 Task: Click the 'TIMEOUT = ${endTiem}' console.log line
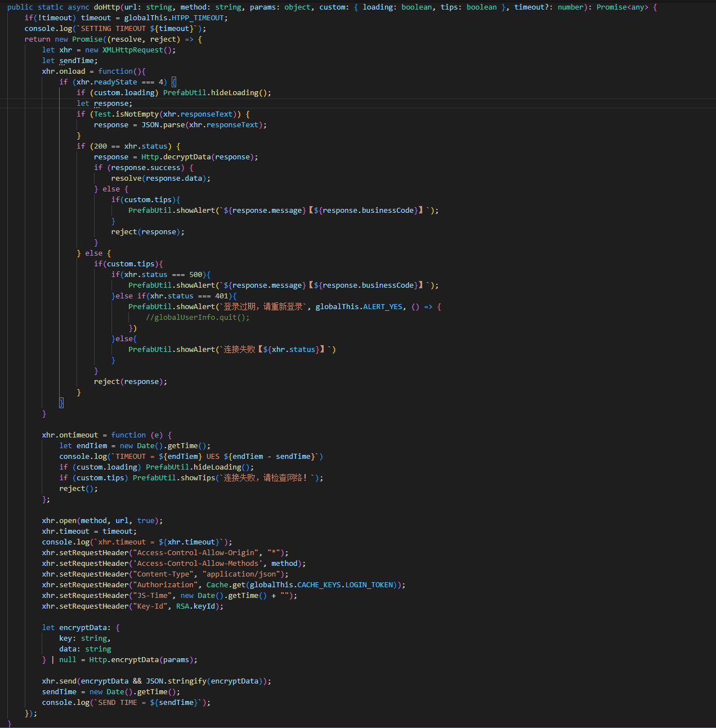191,457
